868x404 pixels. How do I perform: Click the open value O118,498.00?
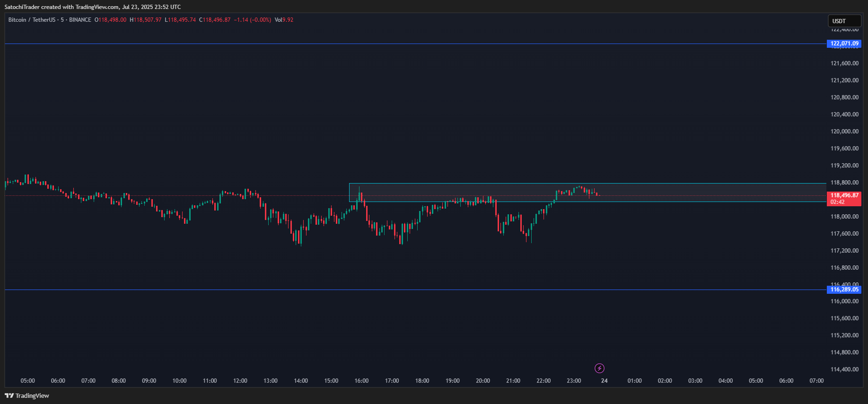pyautogui.click(x=111, y=20)
